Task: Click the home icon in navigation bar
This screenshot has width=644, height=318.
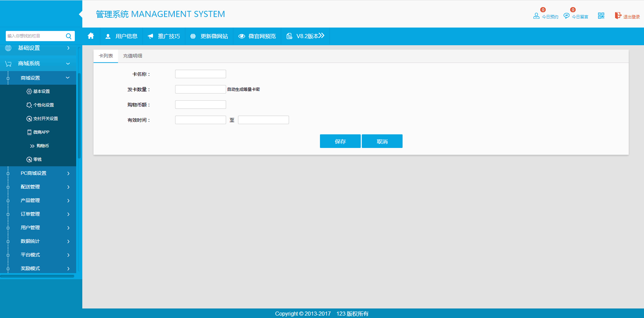Action: (x=91, y=36)
